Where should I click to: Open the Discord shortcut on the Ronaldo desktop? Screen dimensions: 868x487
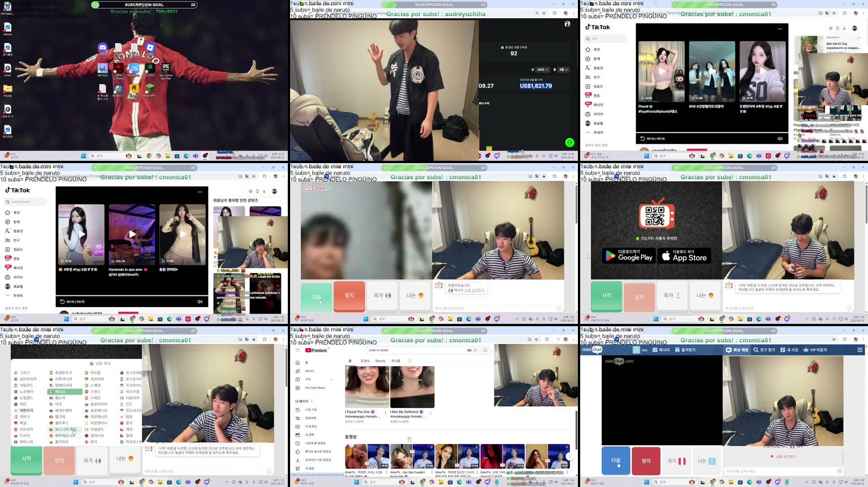tap(102, 48)
